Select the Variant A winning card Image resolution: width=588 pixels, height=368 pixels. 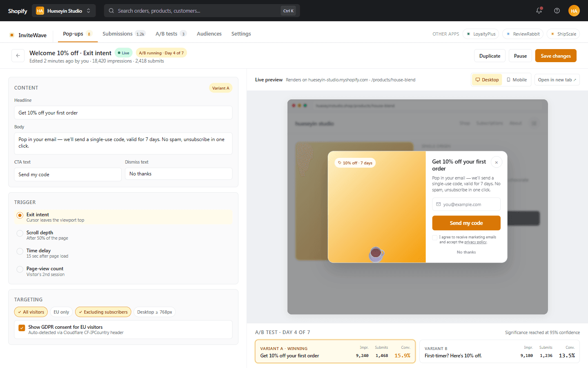point(335,352)
